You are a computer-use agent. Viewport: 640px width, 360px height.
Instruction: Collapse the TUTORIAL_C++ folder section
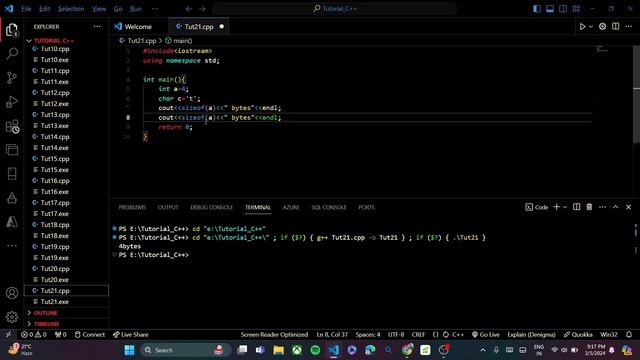(x=54, y=40)
